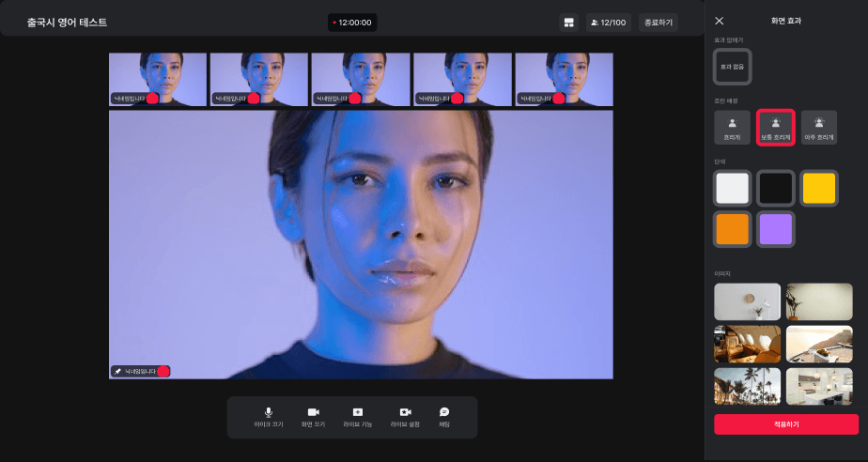Open the 12/100 participants list

click(607, 22)
